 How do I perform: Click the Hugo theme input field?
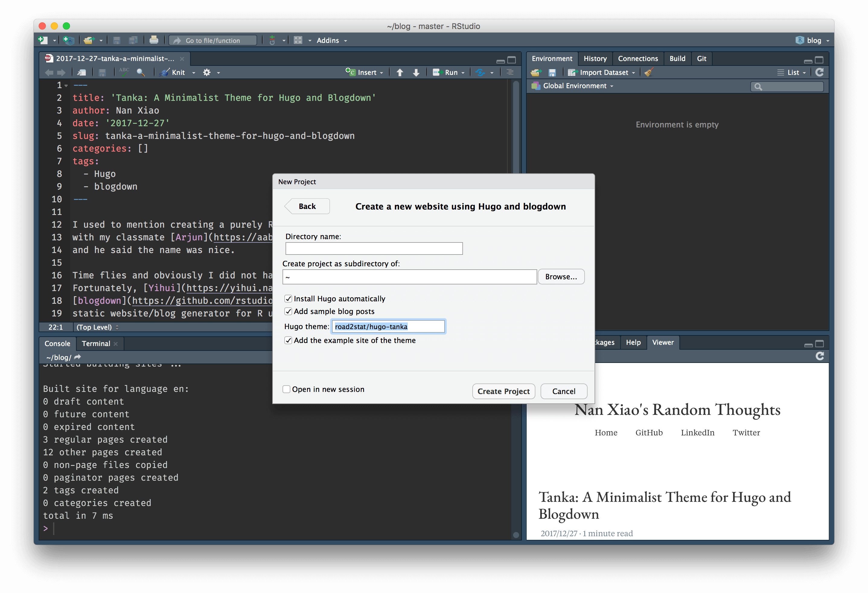pyautogui.click(x=388, y=327)
